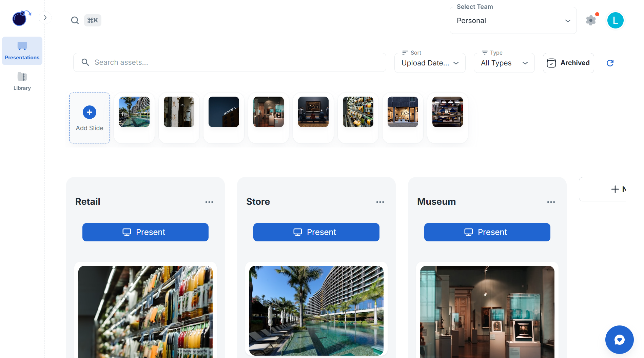Click the Retail presentation title
The image size is (644, 358).
(88, 202)
